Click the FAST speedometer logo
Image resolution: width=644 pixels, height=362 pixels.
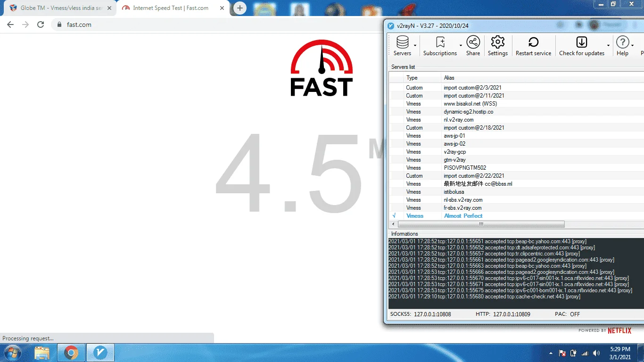[322, 68]
